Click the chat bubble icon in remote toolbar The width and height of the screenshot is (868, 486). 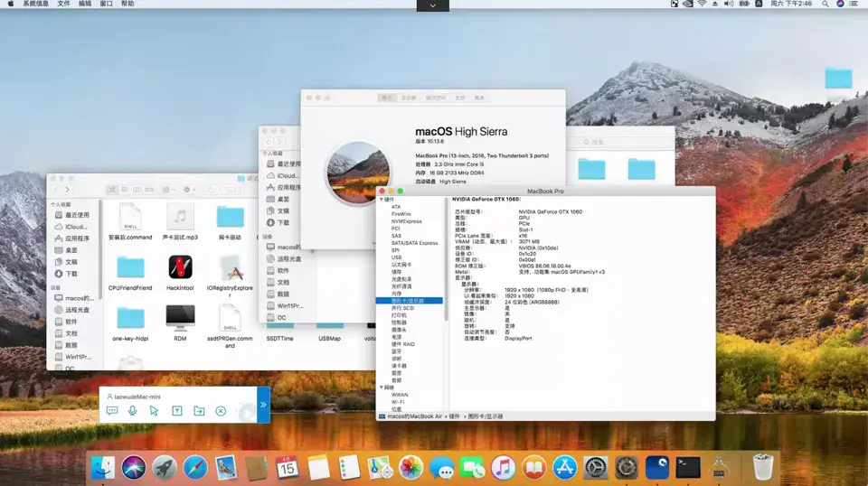[112, 411]
